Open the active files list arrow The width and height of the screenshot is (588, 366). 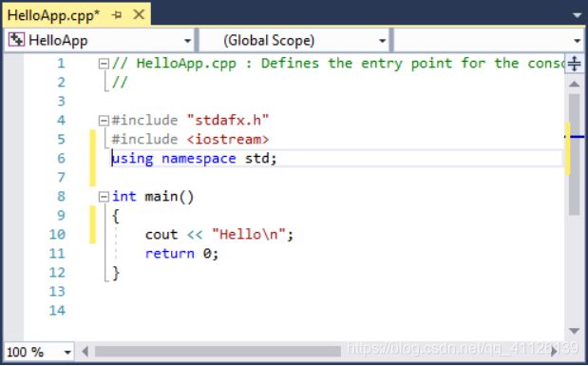(577, 15)
